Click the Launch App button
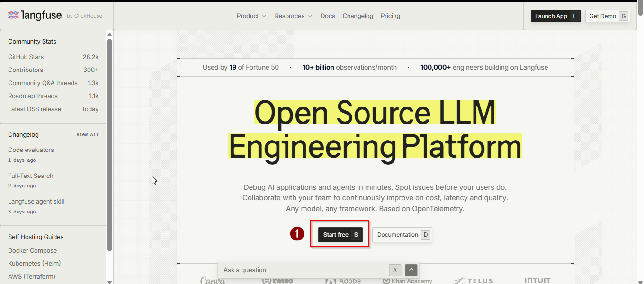The width and height of the screenshot is (644, 284). point(556,16)
